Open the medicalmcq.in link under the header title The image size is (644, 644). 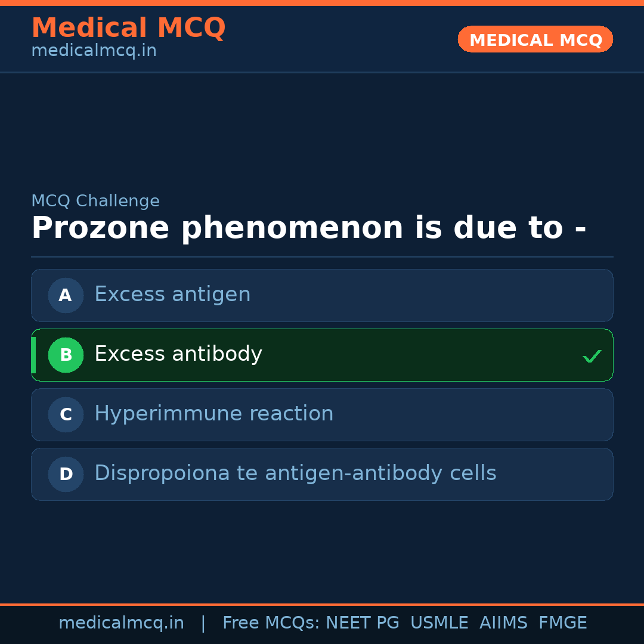94,51
